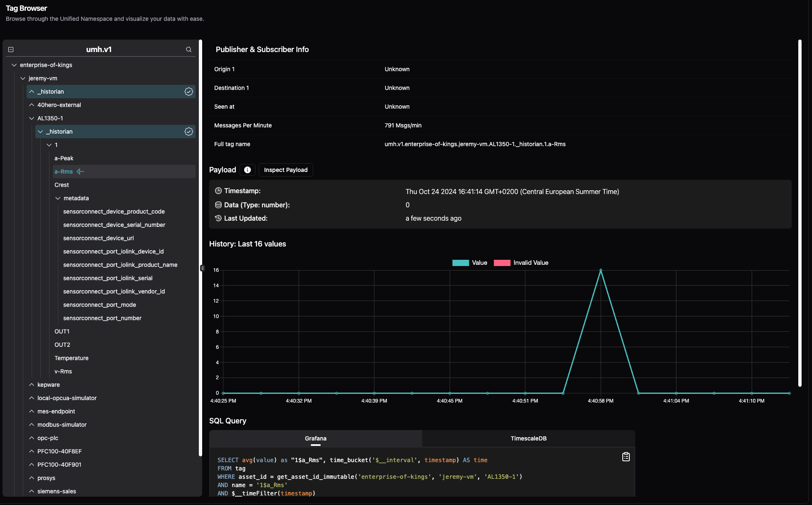Click the collapse-all icon beside umh.v1
Screen dimensions: 812x505
coord(11,50)
